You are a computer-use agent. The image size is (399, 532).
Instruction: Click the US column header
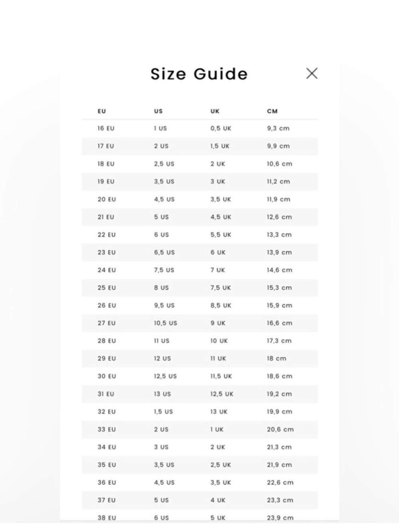pyautogui.click(x=159, y=111)
